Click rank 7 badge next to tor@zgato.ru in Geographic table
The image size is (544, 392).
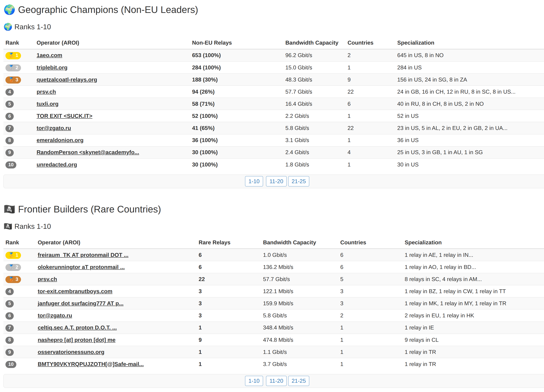click(x=10, y=128)
